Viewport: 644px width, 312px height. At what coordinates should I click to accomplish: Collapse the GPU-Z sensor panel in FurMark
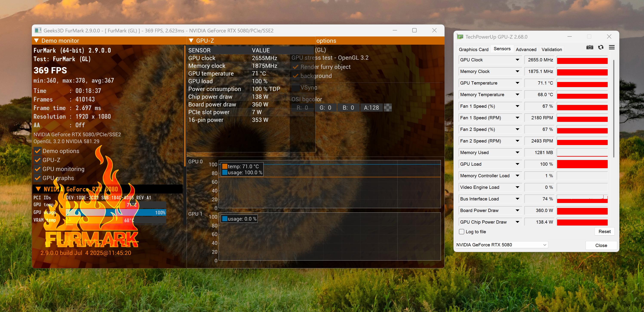coord(191,40)
